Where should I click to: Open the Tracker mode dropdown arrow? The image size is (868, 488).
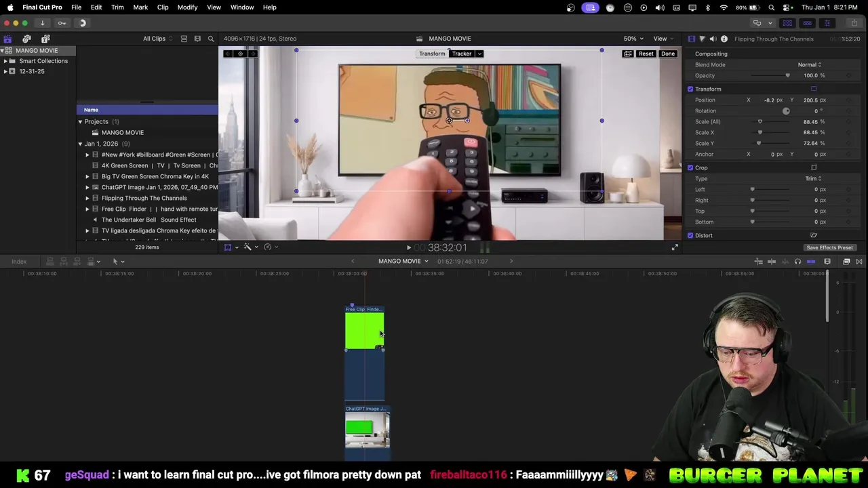point(479,54)
